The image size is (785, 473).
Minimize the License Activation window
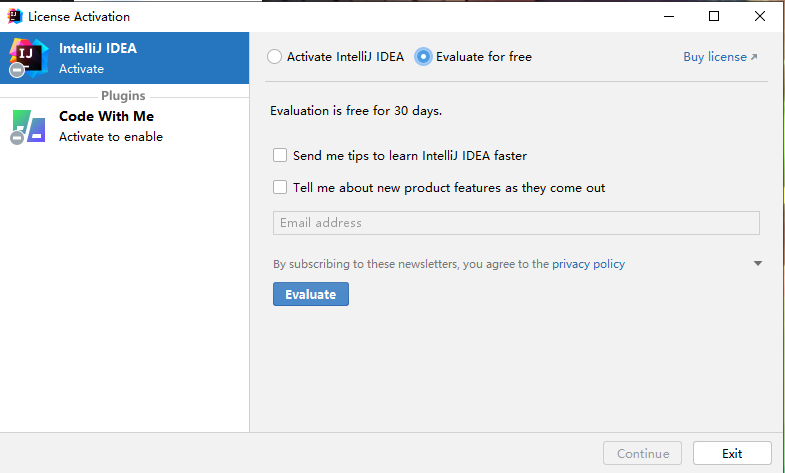click(668, 16)
